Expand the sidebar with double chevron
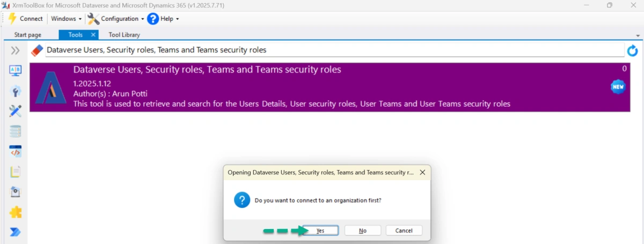 (15, 50)
